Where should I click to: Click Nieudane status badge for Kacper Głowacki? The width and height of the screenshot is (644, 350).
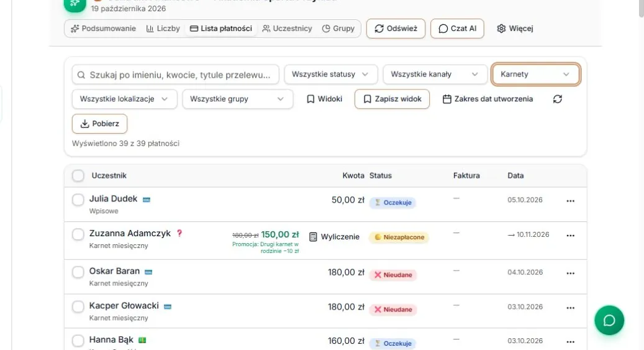393,310
